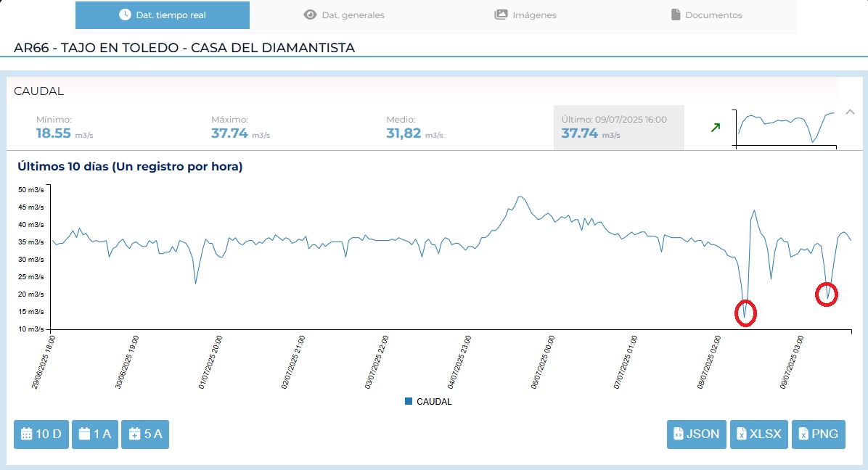868x470 pixels.
Task: Click the file icon on JSON button
Action: pyautogui.click(x=679, y=434)
